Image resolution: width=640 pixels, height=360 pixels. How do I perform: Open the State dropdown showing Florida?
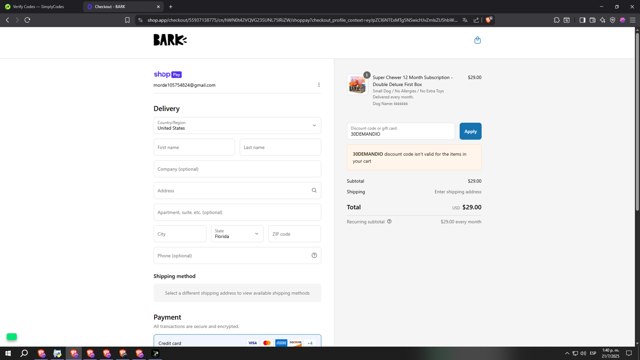tap(237, 234)
